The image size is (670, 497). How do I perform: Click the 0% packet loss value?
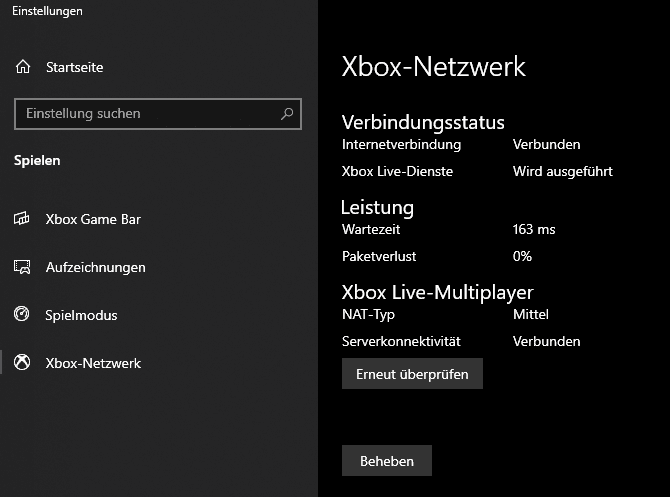[x=522, y=256]
